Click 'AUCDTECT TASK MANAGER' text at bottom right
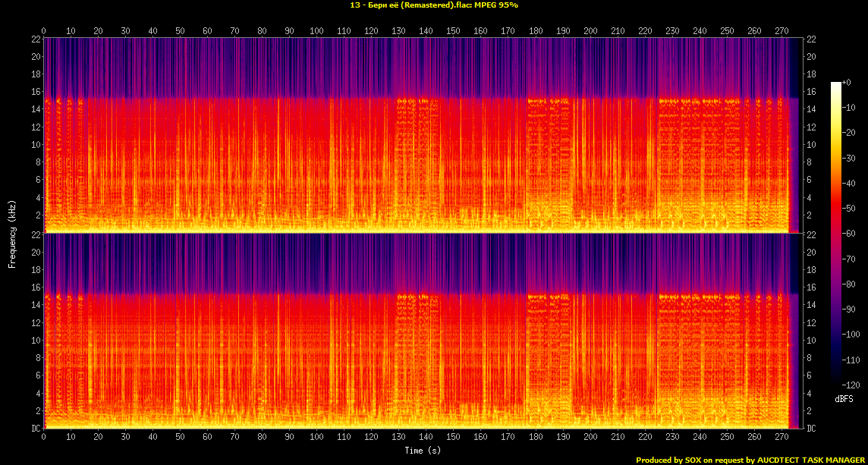This screenshot has height=465, width=868. (x=807, y=460)
